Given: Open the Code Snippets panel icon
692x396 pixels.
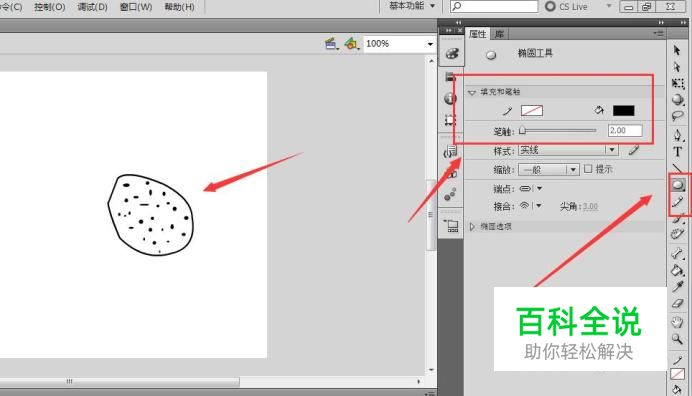Looking at the screenshot, I should (451, 151).
